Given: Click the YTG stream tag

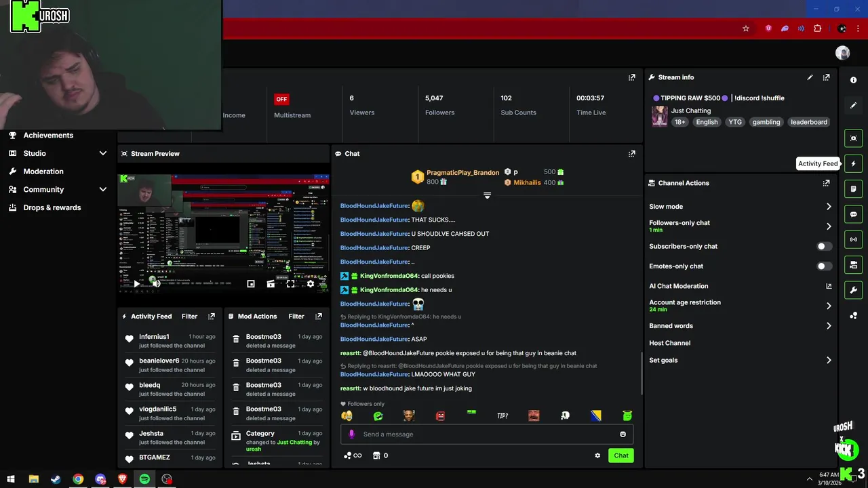Looking at the screenshot, I should 735,122.
